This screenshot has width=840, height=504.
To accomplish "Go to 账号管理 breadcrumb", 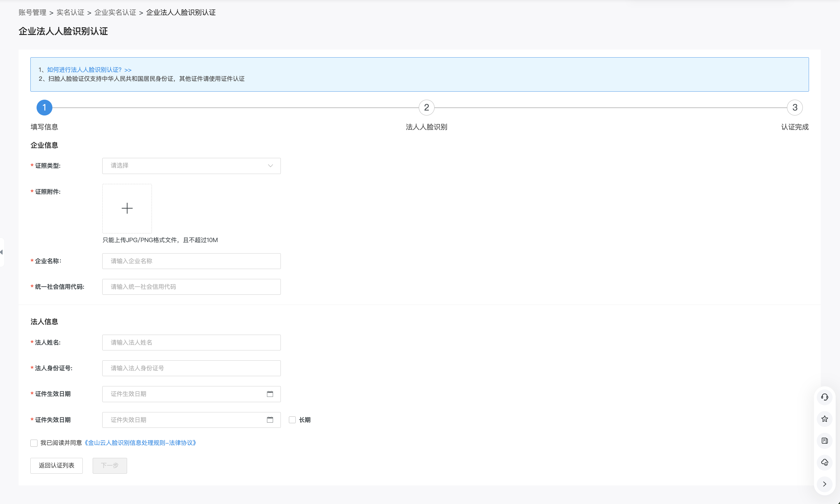I will (32, 13).
